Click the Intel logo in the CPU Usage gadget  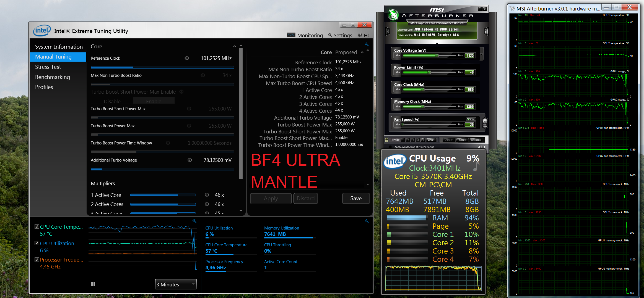[395, 161]
